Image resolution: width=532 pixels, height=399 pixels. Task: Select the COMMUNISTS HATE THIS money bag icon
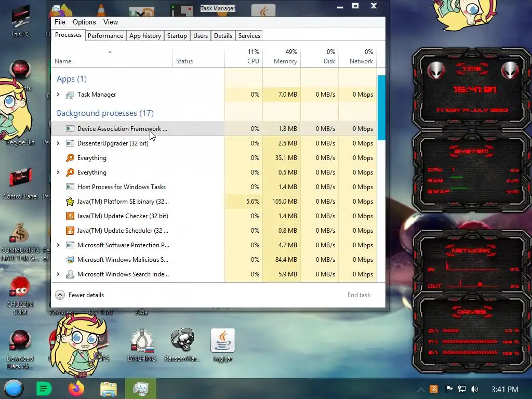(20, 242)
